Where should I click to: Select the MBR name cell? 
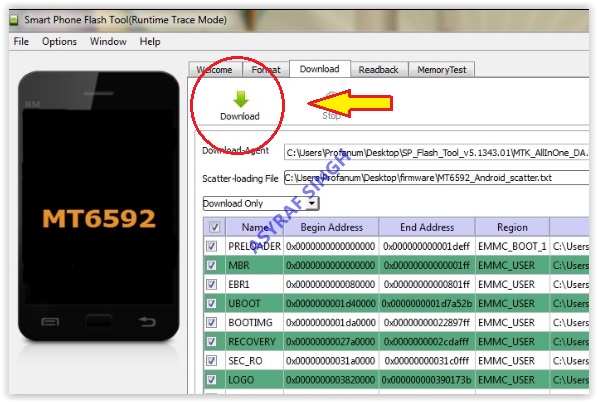(x=254, y=265)
